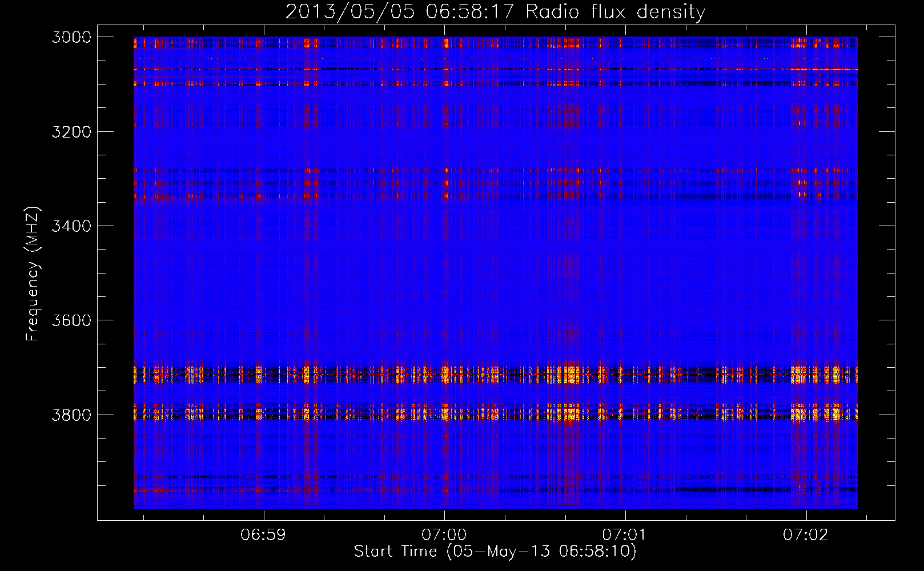Click the 06:59 time axis label
Viewport: 924px width, 571px height.
pos(263,535)
